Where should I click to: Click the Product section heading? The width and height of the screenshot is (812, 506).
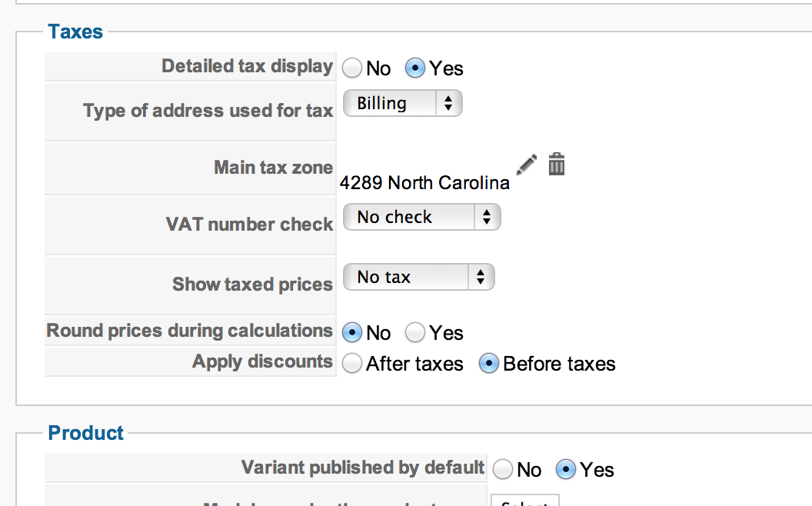click(x=85, y=433)
